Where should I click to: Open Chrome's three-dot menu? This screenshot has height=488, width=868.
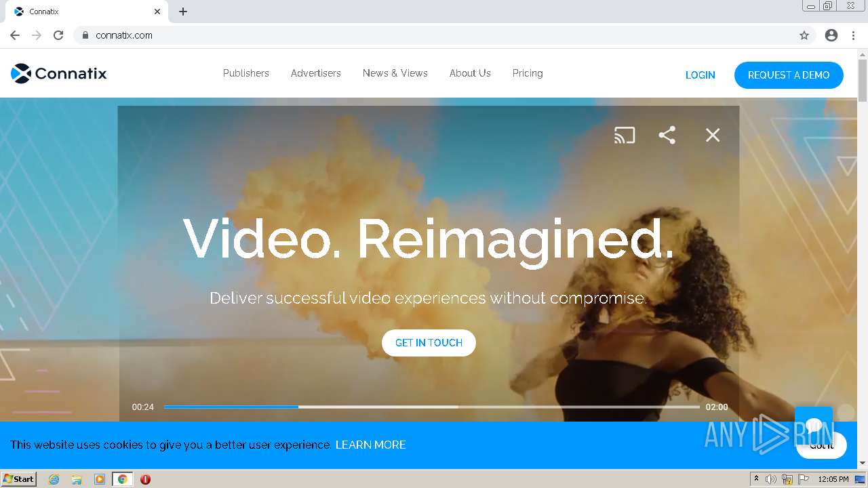pos(854,35)
